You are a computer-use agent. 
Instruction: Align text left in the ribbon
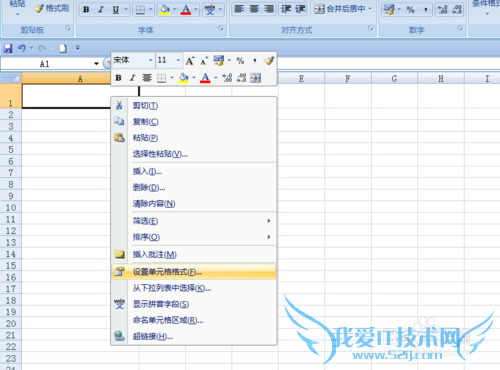click(x=239, y=9)
